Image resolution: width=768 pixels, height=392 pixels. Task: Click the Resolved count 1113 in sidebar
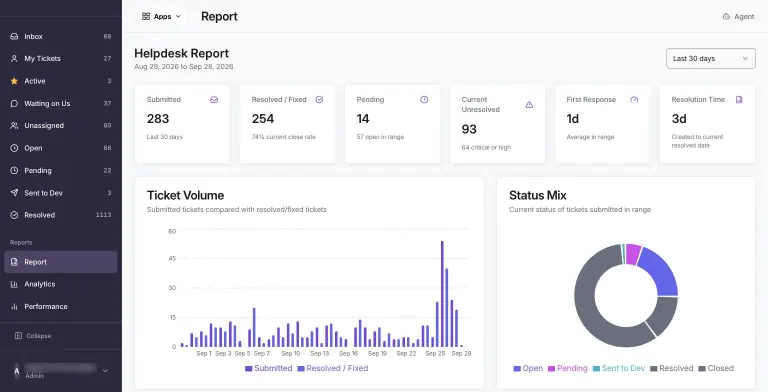[103, 215]
